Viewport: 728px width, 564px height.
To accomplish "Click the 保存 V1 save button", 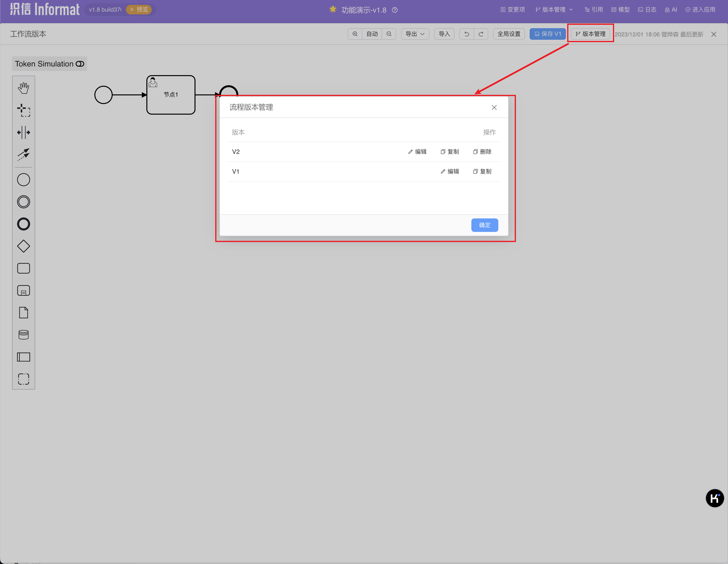I will coord(548,34).
